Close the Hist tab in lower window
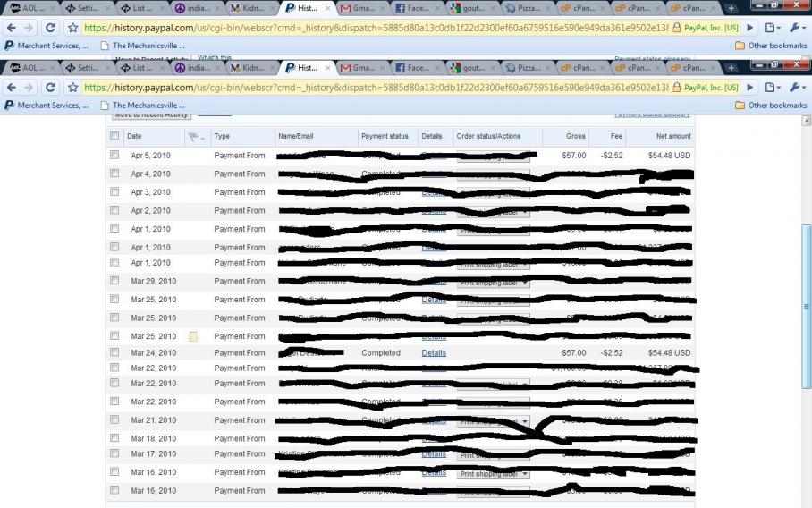812x508 pixels. click(x=327, y=68)
